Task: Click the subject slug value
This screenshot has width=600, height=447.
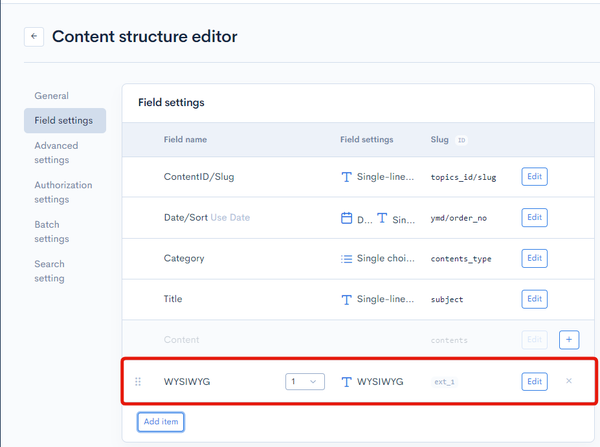Action: coord(447,300)
